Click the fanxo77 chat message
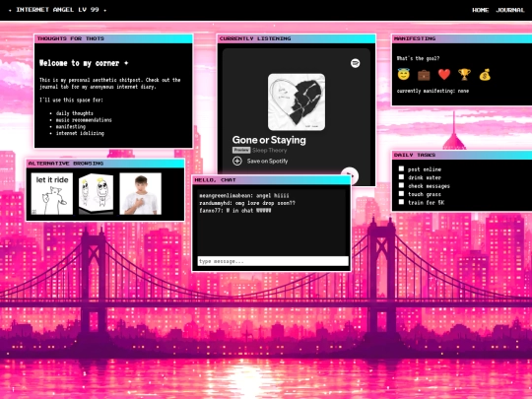 [x=234, y=211]
